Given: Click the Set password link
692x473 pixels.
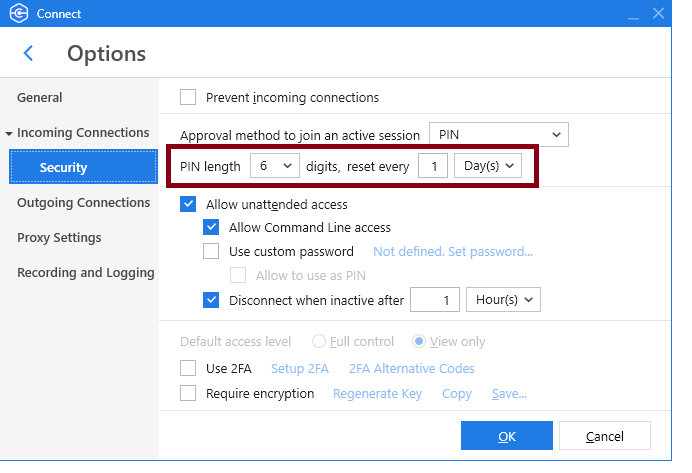Looking at the screenshot, I should tap(452, 252).
